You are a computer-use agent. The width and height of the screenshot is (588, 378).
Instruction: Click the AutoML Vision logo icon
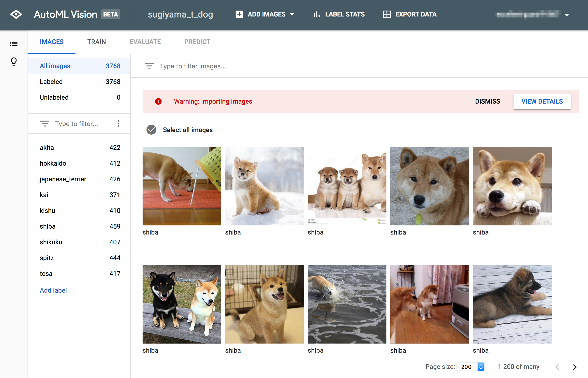16,14
